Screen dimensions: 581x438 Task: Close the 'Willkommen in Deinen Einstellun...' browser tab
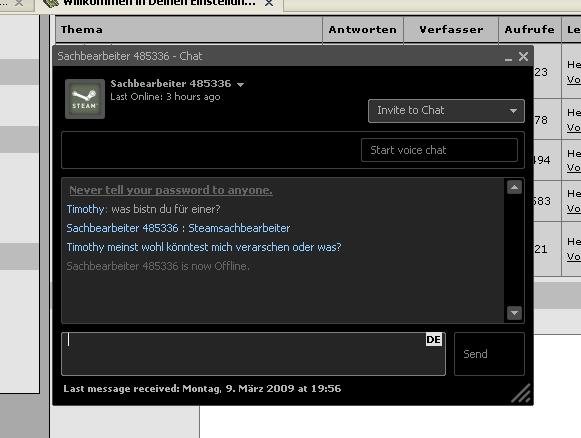(x=269, y=3)
